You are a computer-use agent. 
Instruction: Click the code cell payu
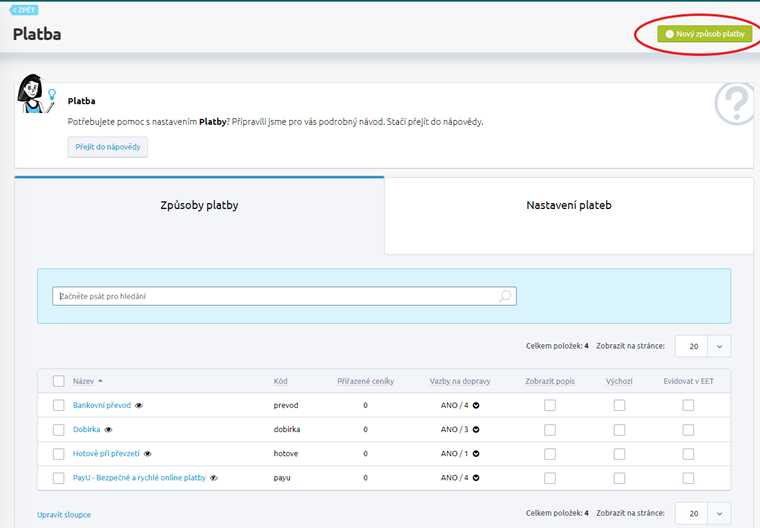pos(282,478)
